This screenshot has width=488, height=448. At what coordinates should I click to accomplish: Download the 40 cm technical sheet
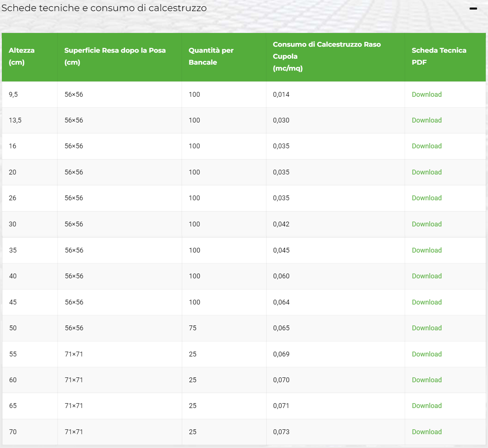click(x=426, y=276)
